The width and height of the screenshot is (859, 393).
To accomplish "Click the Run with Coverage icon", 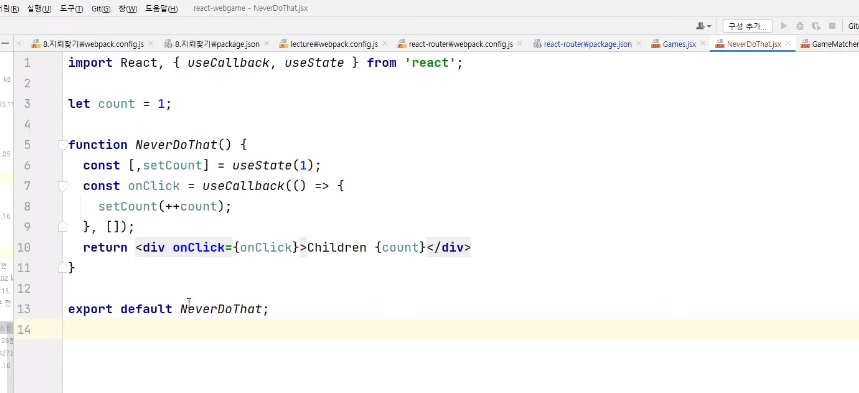I will [816, 26].
